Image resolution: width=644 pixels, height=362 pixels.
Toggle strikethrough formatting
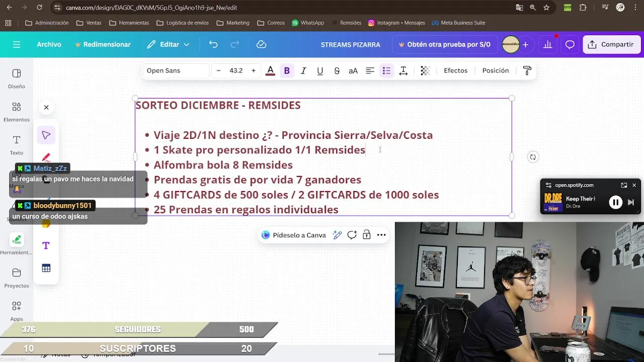(337, 70)
